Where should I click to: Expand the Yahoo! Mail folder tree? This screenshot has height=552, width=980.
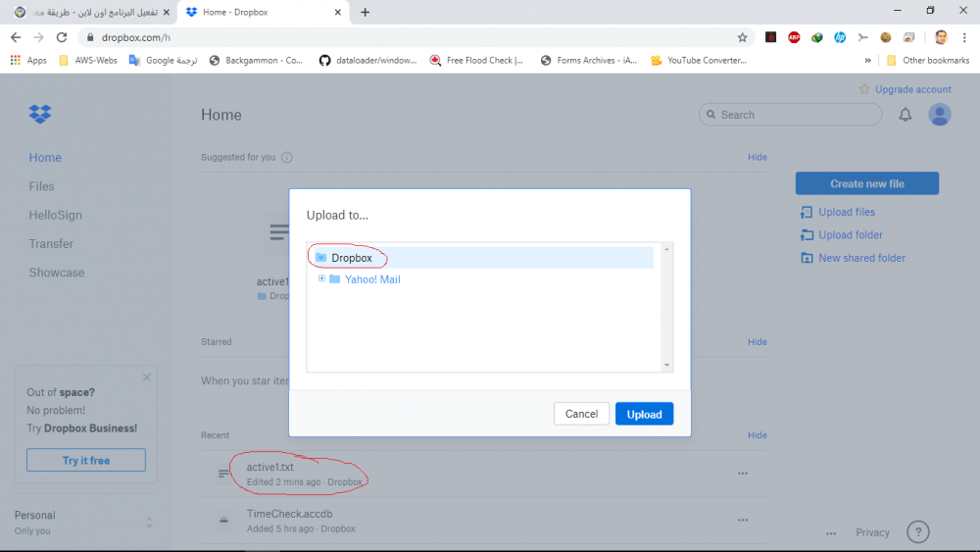[321, 279]
